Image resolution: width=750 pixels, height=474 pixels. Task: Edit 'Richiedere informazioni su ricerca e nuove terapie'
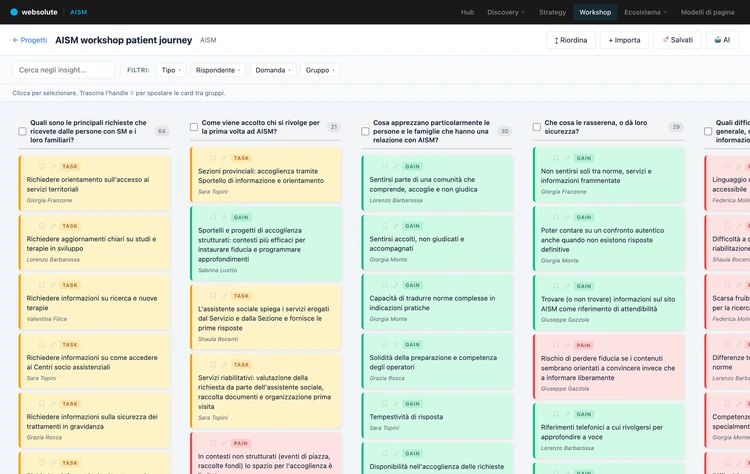point(53,285)
